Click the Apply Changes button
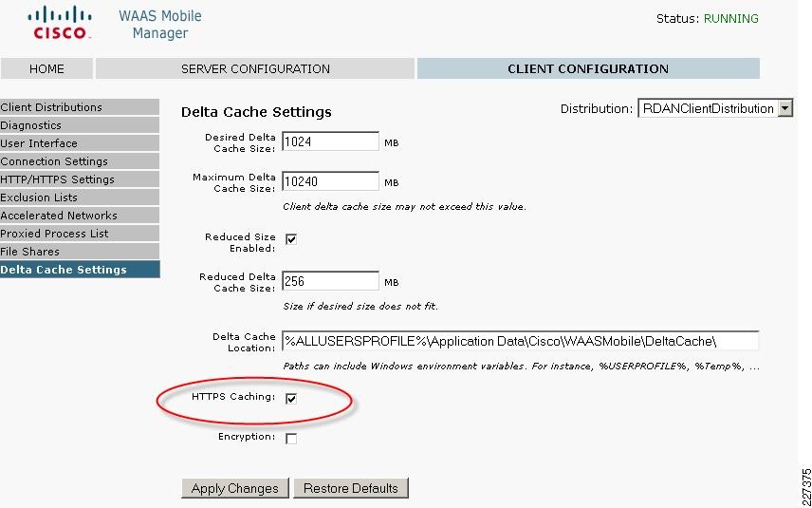This screenshot has height=508, width=812. click(235, 488)
